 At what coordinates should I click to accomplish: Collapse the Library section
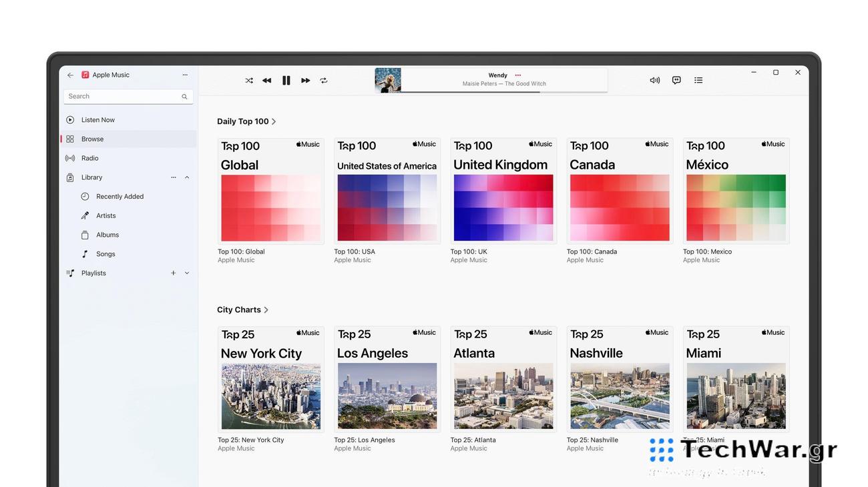pyautogui.click(x=187, y=177)
